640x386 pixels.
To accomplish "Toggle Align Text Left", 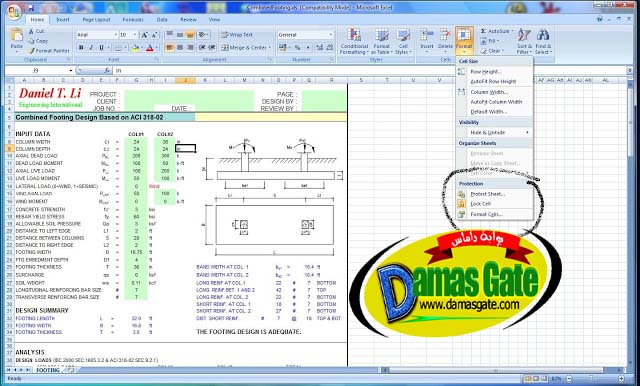I will tap(169, 48).
